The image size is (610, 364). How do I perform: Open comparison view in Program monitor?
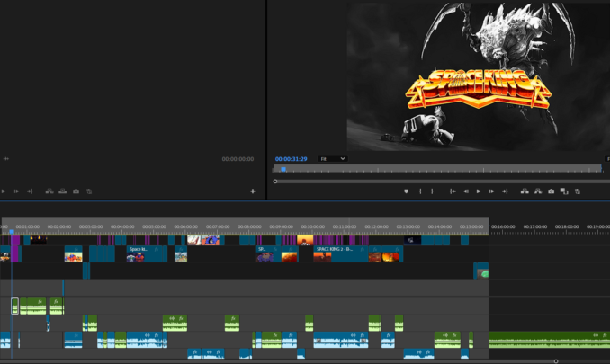point(564,191)
